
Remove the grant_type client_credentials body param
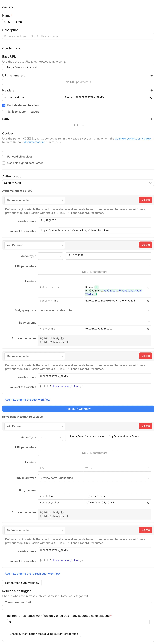point(148,329)
